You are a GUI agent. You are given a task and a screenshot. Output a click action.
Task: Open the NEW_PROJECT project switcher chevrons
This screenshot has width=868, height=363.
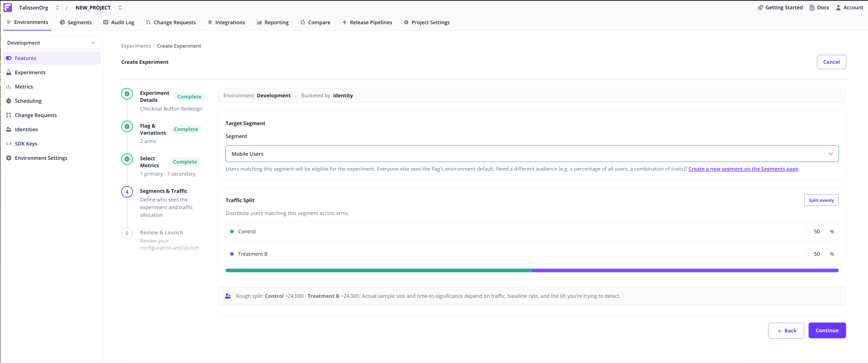point(120,8)
